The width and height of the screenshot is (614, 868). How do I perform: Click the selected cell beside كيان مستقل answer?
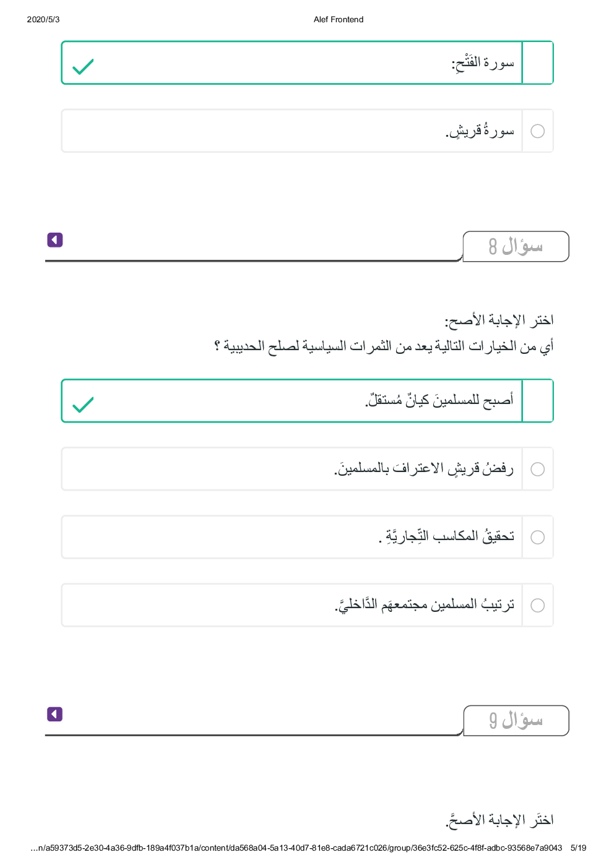[538, 401]
